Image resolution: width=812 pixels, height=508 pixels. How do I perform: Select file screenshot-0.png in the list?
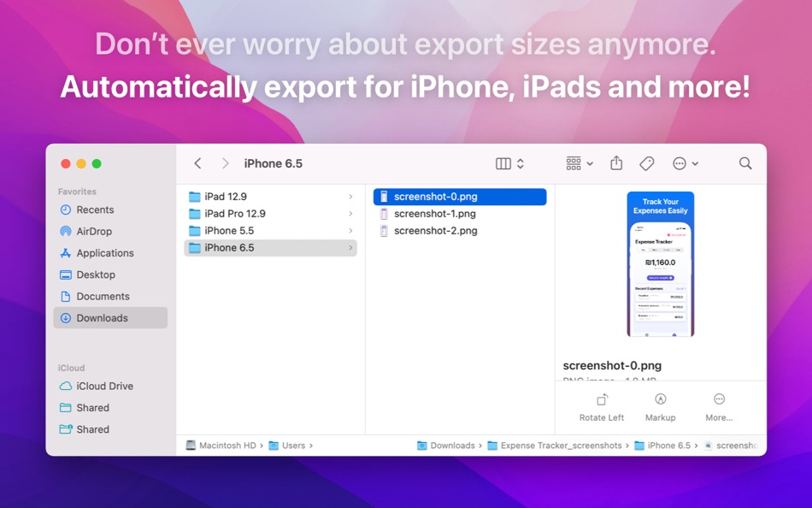(x=460, y=197)
